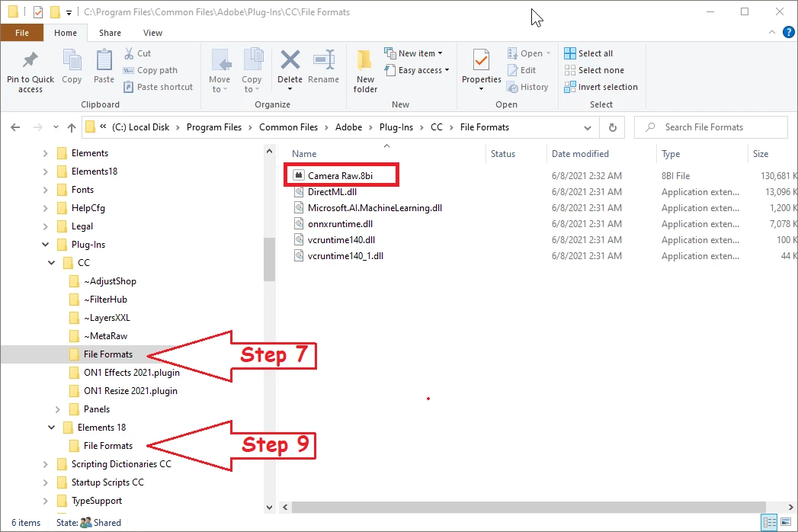
Task: Switch to the Share tab
Action: point(110,33)
